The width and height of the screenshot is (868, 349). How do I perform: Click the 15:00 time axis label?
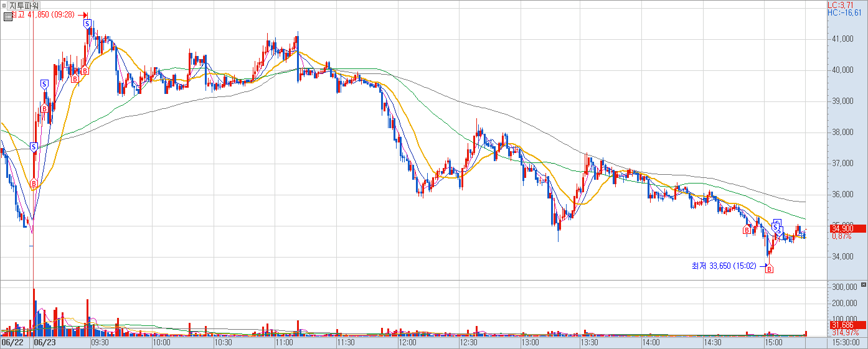(773, 342)
